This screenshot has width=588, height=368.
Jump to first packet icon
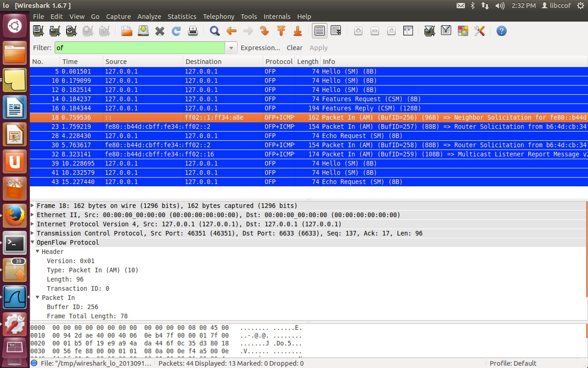click(x=281, y=31)
